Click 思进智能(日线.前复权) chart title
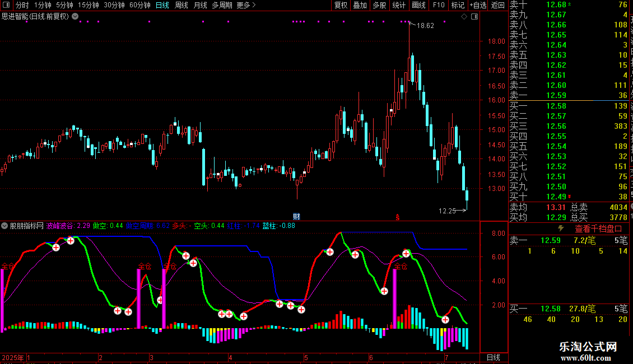633x364 pixels. 35,17
